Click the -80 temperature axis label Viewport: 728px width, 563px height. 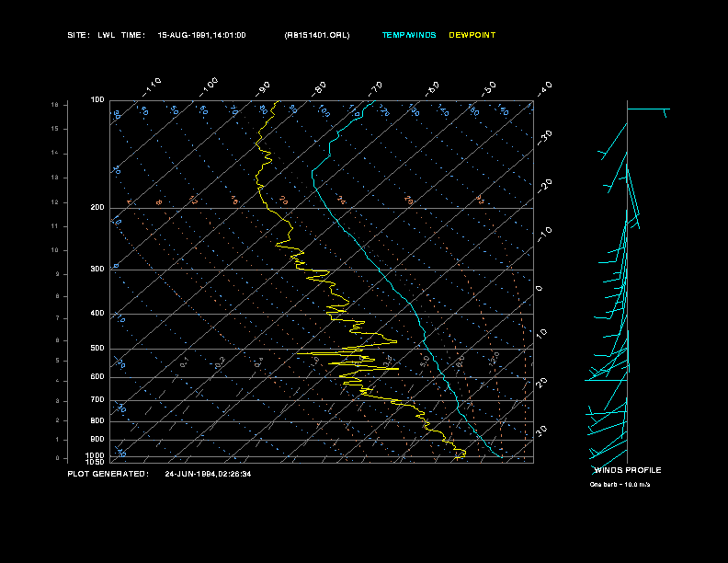tap(319, 88)
